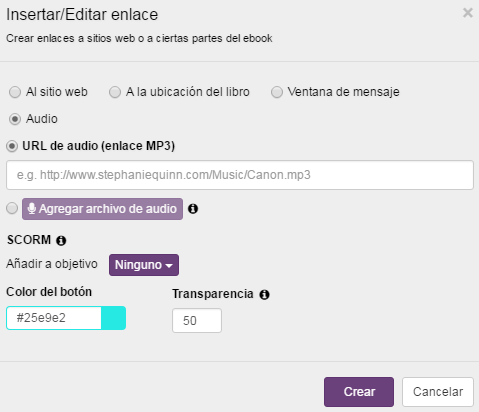Expand the Ninguno objective dropdown

[144, 265]
